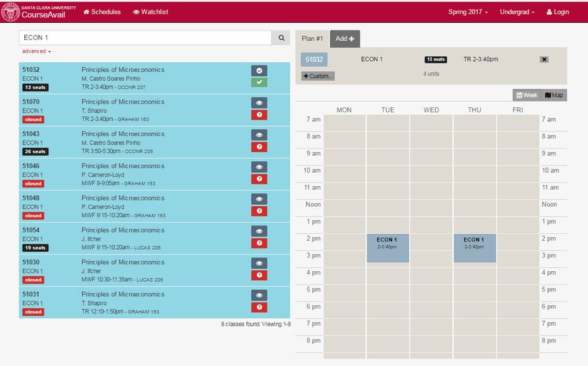
Task: Click the red question icon for 51048
Action: pos(259,211)
